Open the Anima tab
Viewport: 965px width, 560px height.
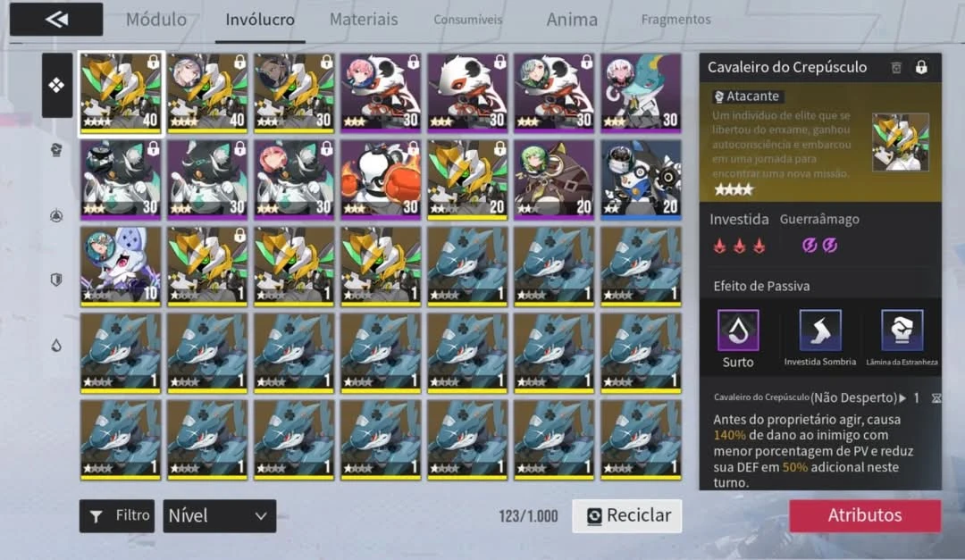(x=572, y=20)
